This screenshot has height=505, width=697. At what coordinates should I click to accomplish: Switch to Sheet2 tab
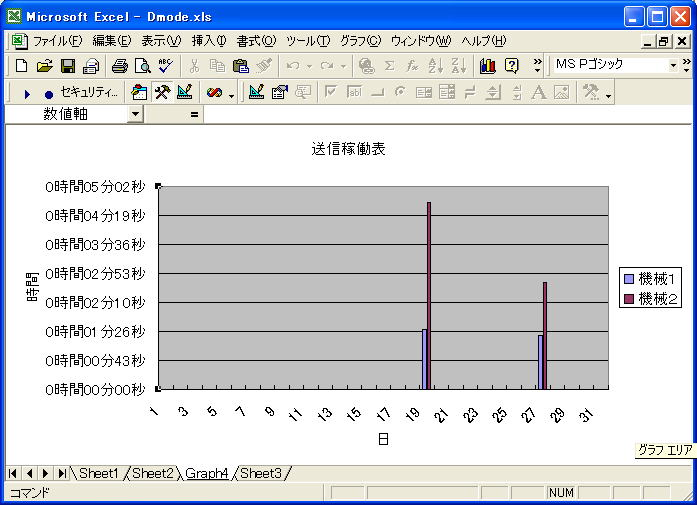pyautogui.click(x=152, y=473)
